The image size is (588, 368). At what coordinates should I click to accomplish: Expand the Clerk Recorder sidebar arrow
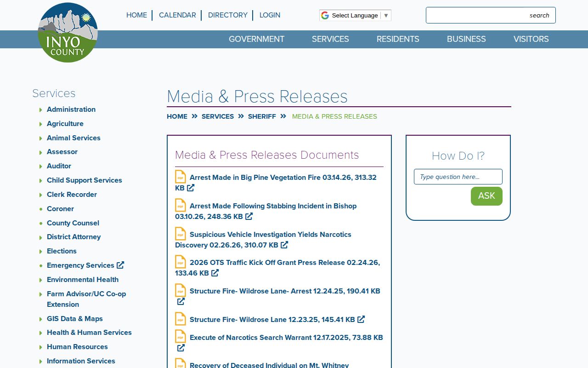(41, 195)
